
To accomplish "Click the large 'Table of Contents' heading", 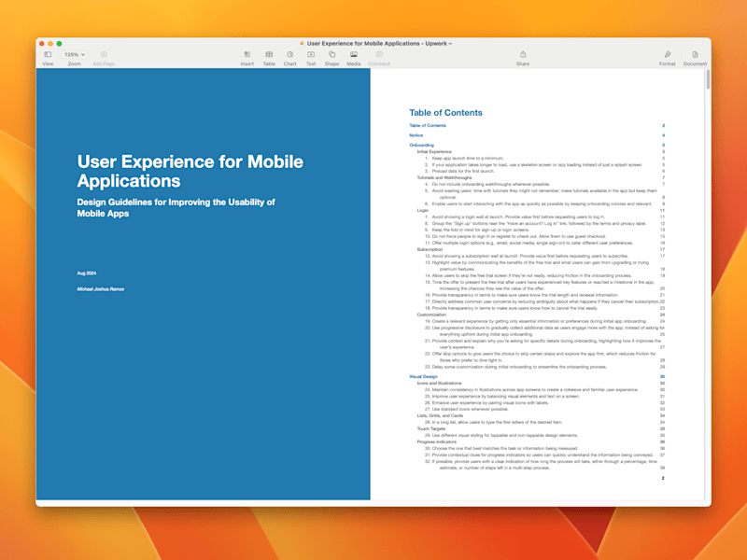I will click(446, 113).
